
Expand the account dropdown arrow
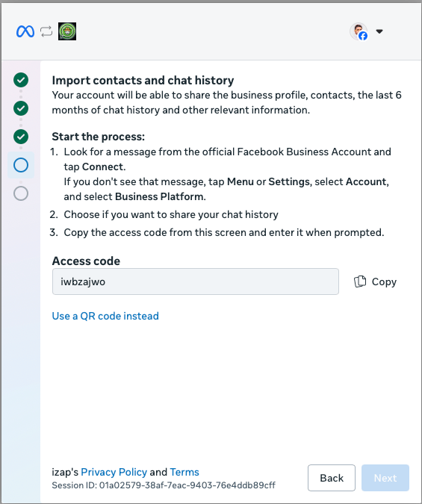point(379,31)
